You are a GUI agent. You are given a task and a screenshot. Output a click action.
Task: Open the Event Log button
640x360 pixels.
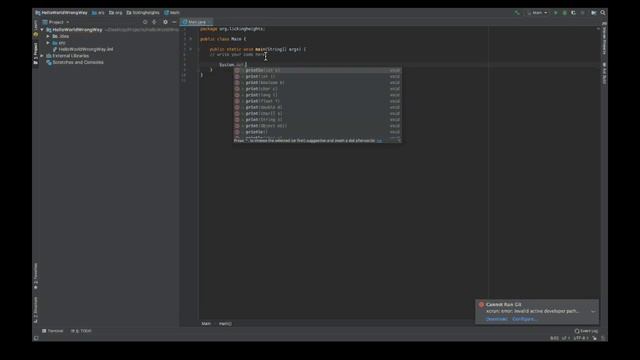point(586,331)
